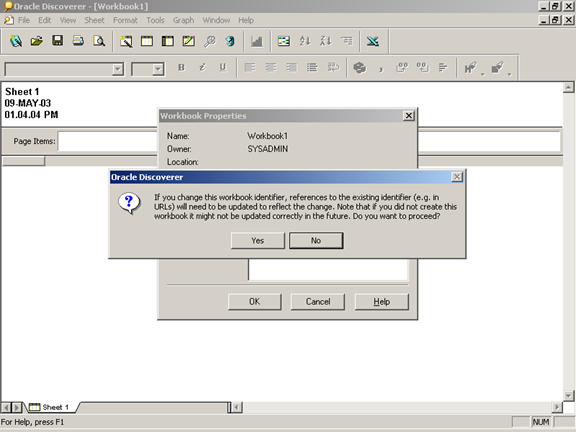The height and width of the screenshot is (432, 576).
Task: Open Print Preview with the magnifier page icon
Action: coord(99,41)
